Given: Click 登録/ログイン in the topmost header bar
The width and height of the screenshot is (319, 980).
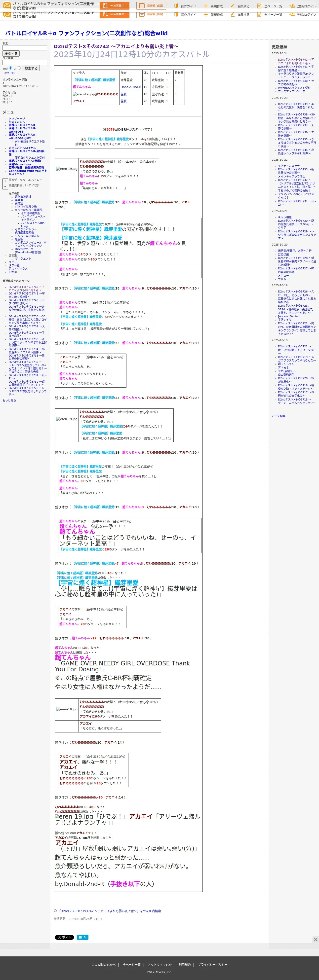Looking at the screenshot, I should (x=302, y=6).
